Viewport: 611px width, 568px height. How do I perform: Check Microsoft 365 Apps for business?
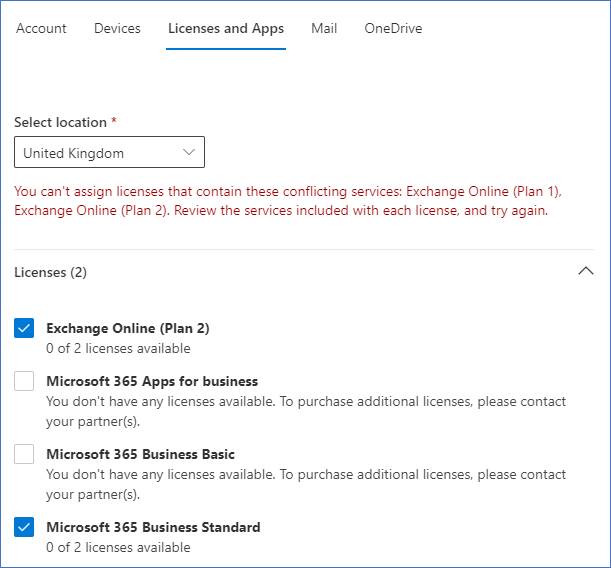24,381
